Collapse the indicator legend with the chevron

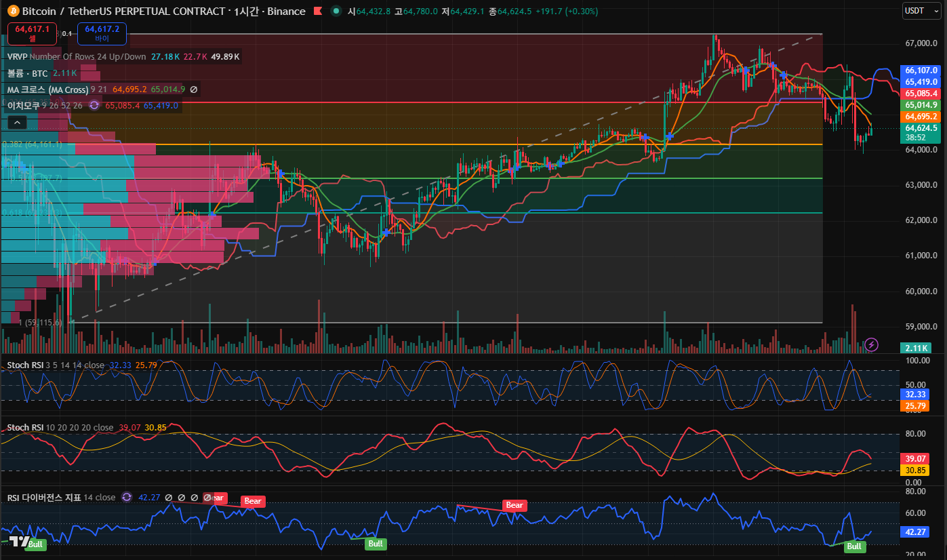pyautogui.click(x=17, y=123)
